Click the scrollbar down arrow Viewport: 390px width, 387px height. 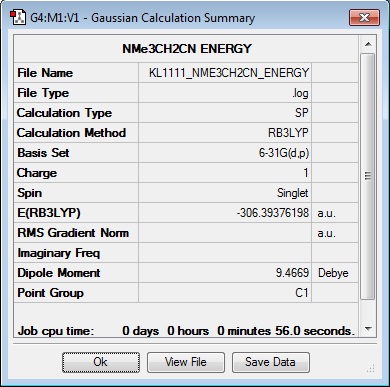pos(368,329)
